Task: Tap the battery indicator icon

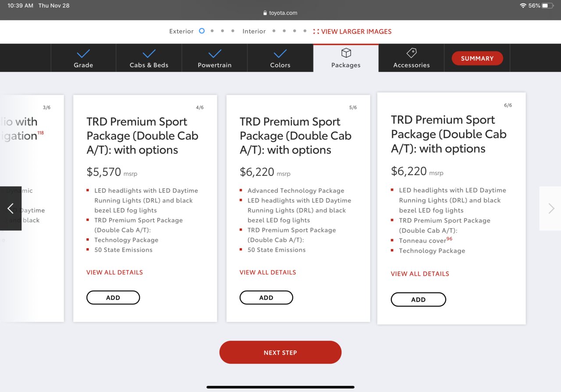Action: (x=548, y=6)
